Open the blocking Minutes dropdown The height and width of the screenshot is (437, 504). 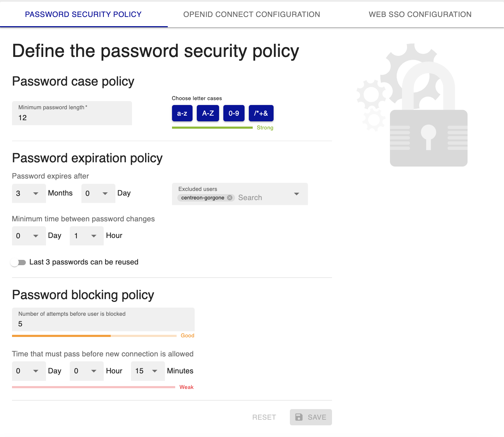point(148,371)
